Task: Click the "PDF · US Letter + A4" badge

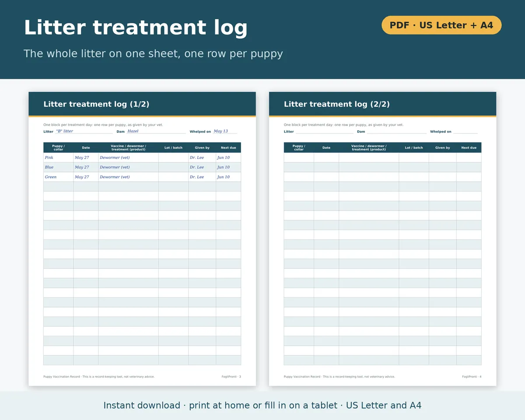Action: click(x=441, y=25)
